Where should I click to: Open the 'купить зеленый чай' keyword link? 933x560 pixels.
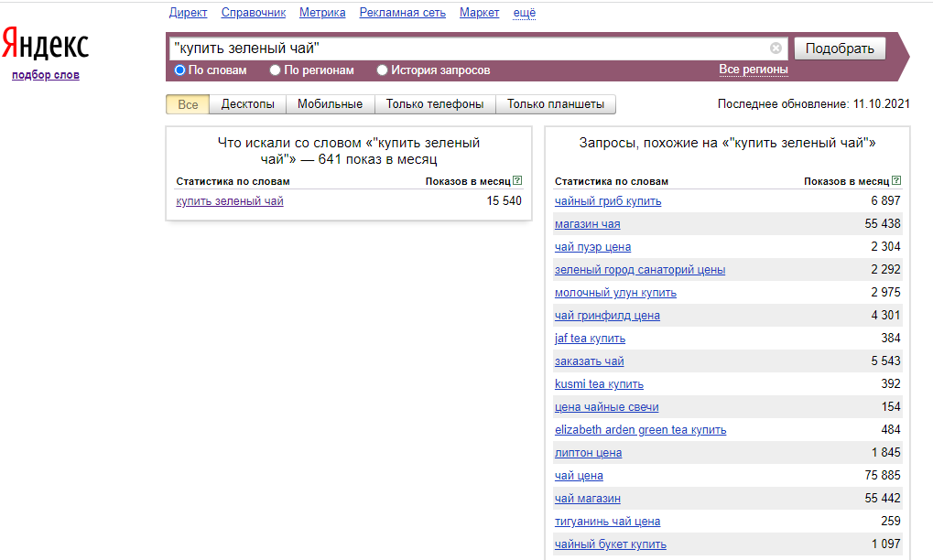click(x=230, y=201)
